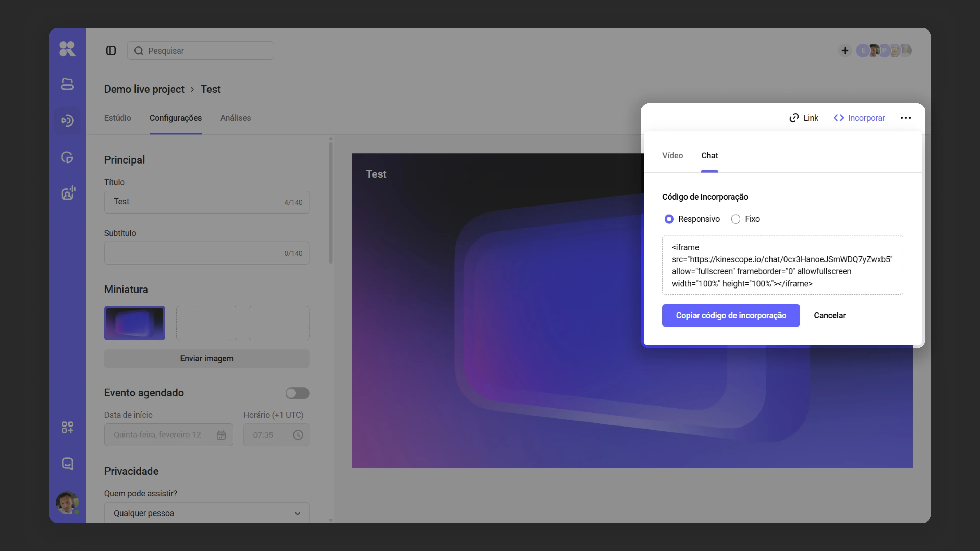Expand the Qualquer pessoa privacy dropdown
This screenshot has width=980, height=551.
(206, 513)
